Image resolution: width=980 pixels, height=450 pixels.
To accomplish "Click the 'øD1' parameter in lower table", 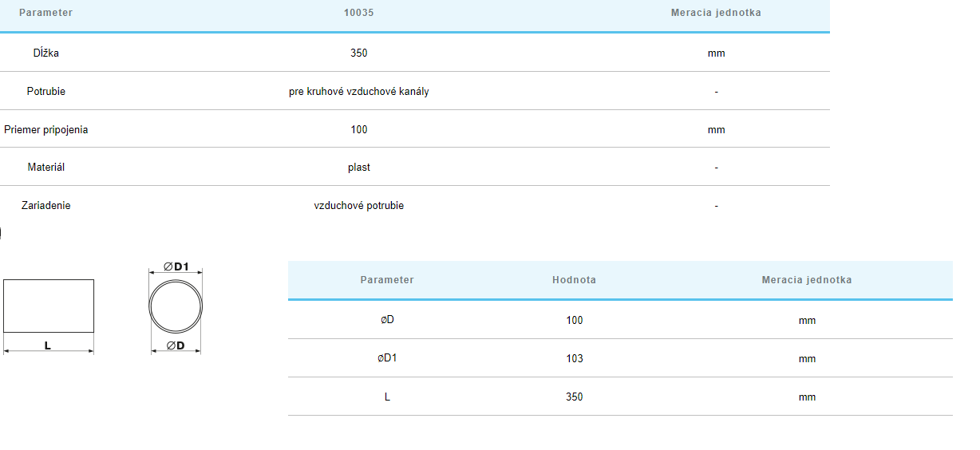I will pos(387,358).
